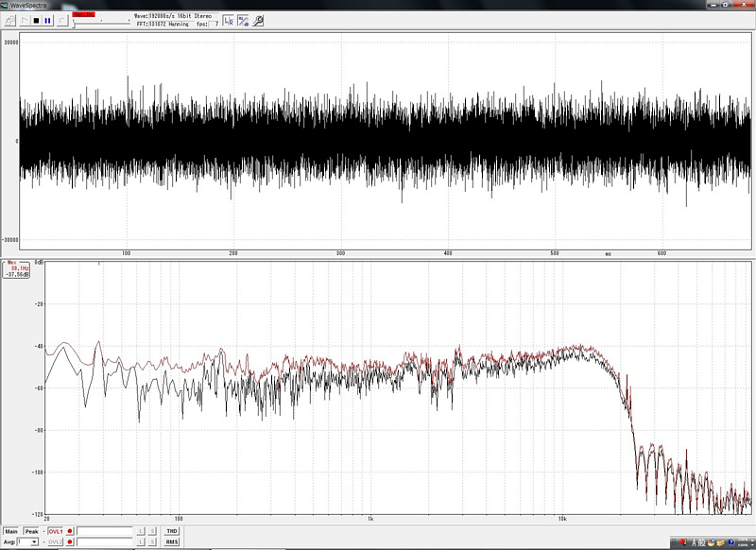Image resolution: width=756 pixels, height=550 pixels.
Task: Stop recording with the black square button
Action: 36,21
